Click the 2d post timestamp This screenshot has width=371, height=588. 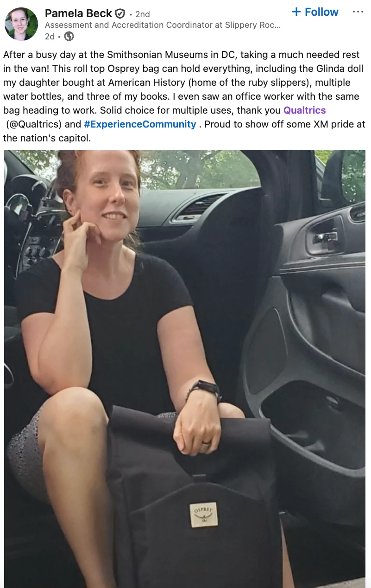coord(50,36)
